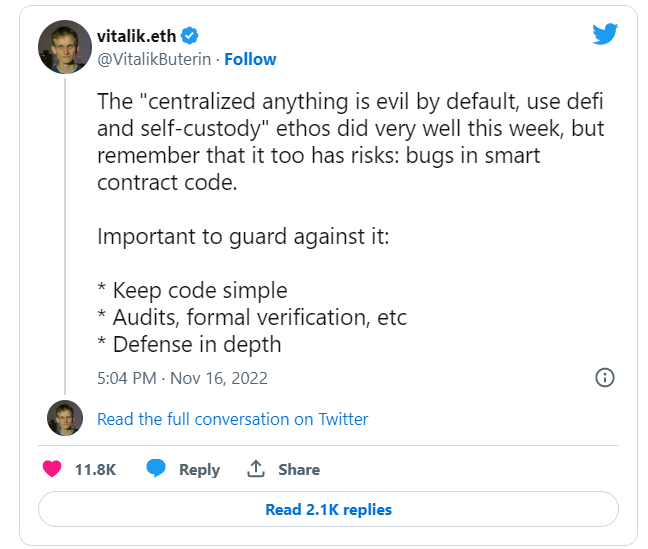Open the @VitalikButerin handle
The height and width of the screenshot is (549, 648).
[x=155, y=59]
